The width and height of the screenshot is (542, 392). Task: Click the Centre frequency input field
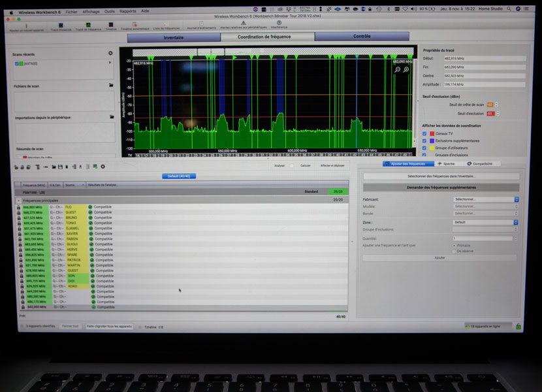coord(485,76)
